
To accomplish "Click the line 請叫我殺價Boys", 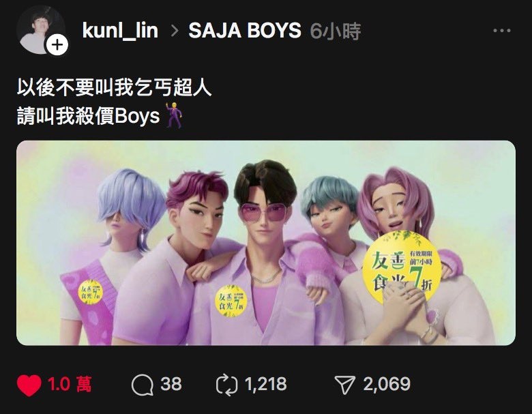I will click(x=88, y=116).
